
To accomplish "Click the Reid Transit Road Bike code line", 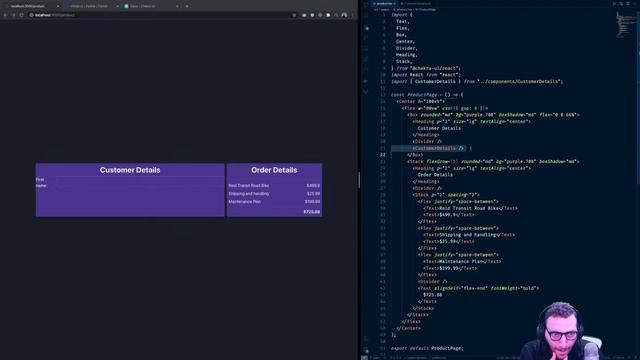I will click(x=470, y=208).
